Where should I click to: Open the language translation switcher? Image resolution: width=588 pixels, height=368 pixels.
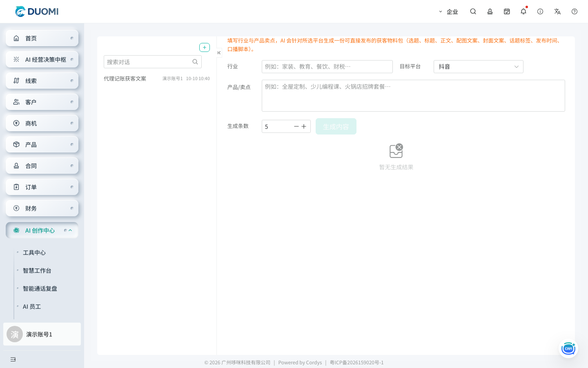coord(557,11)
